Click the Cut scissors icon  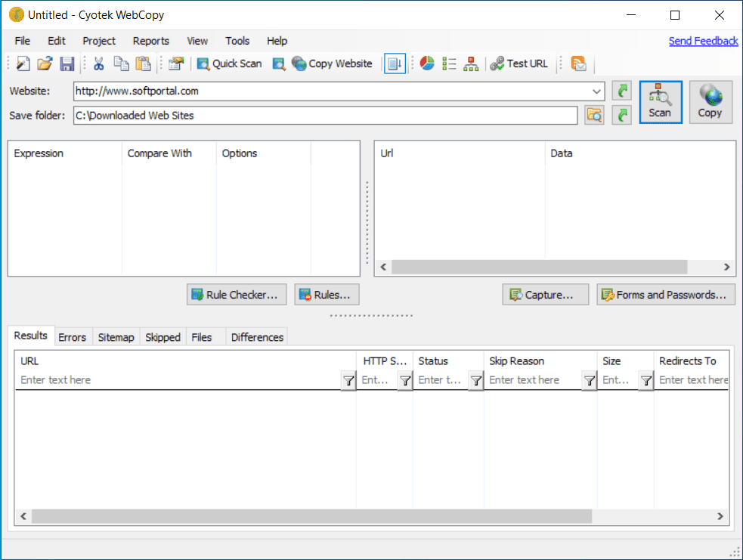(x=98, y=64)
